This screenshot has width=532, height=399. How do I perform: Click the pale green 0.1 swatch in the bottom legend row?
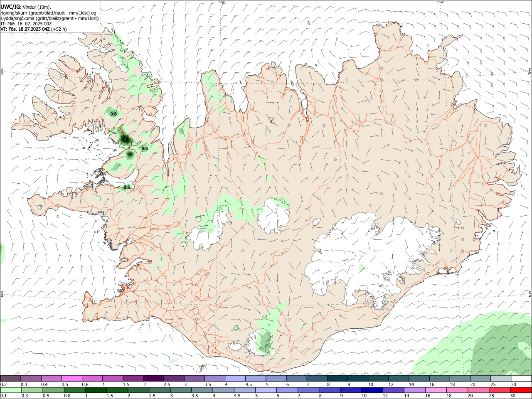[x=11, y=390]
